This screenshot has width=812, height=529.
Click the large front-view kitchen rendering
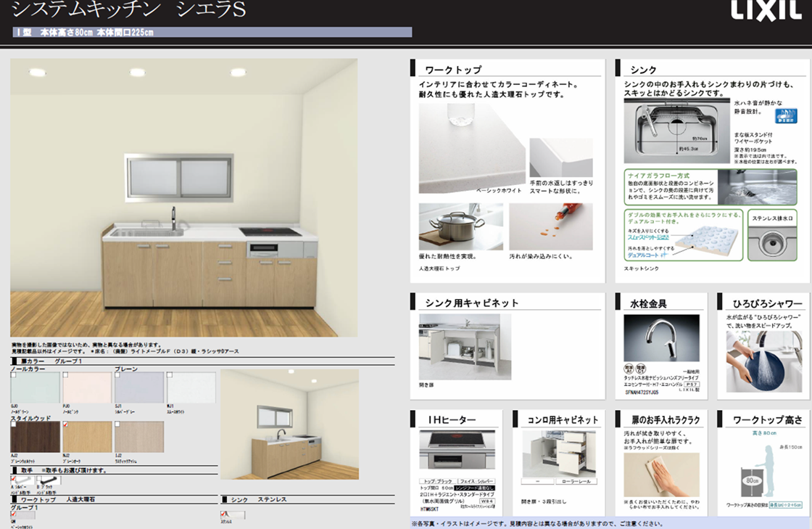[183, 197]
